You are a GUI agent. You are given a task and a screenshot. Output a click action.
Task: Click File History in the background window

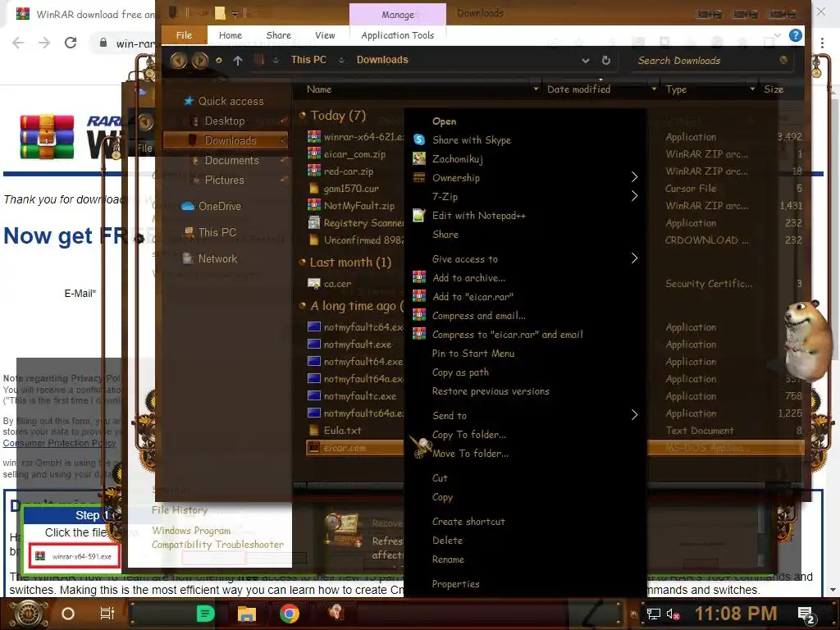coord(180,510)
